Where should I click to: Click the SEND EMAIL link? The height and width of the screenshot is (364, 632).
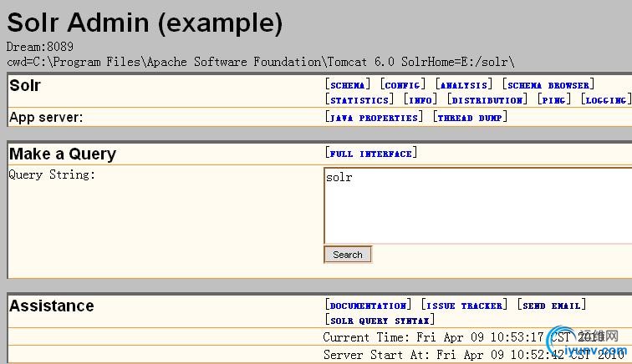pos(552,306)
